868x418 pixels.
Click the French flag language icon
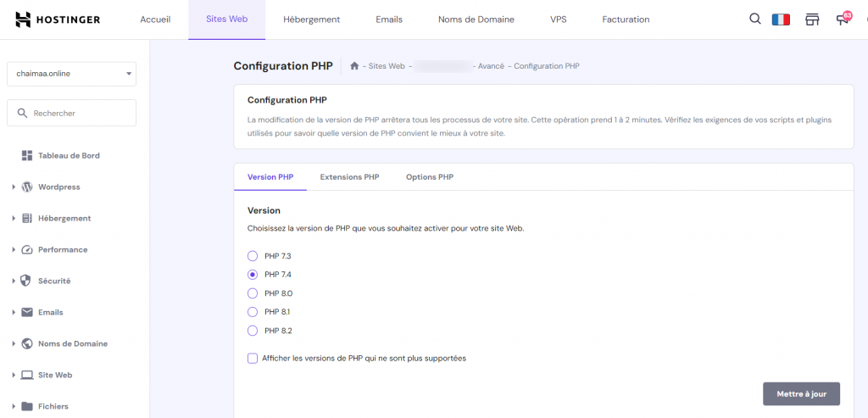point(781,20)
